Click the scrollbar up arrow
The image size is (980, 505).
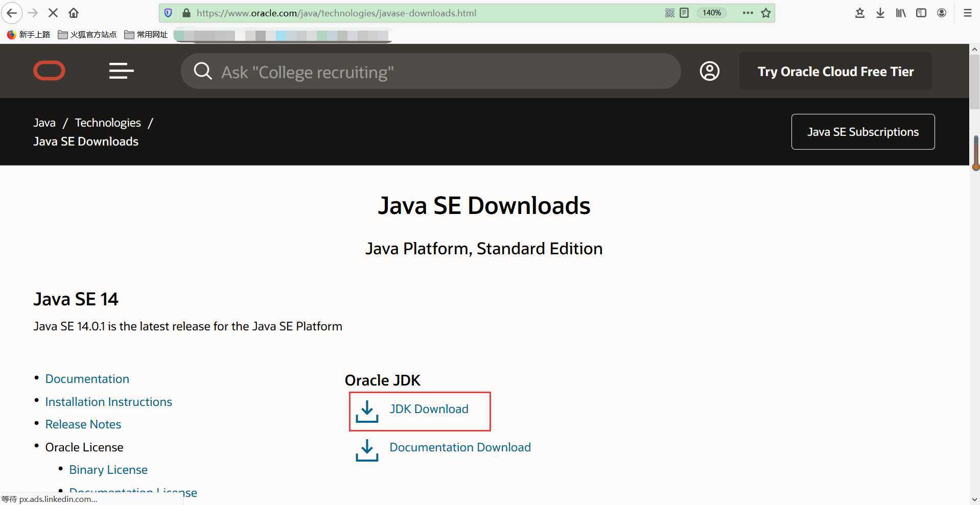click(974, 50)
